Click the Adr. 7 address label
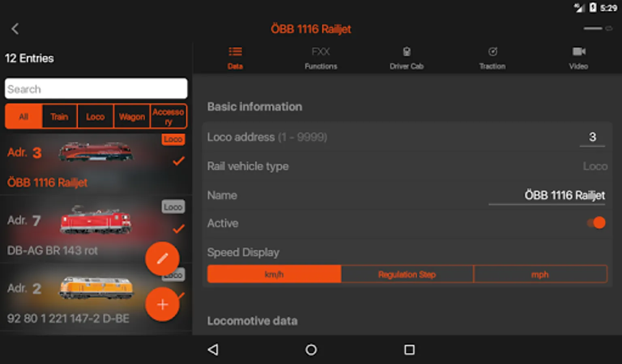Viewport: 622px width, 364px height. [24, 221]
